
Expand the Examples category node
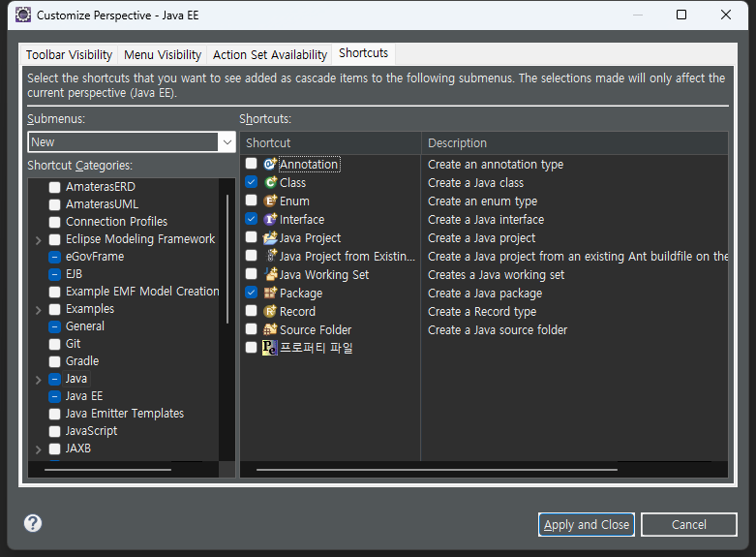pyautogui.click(x=39, y=310)
